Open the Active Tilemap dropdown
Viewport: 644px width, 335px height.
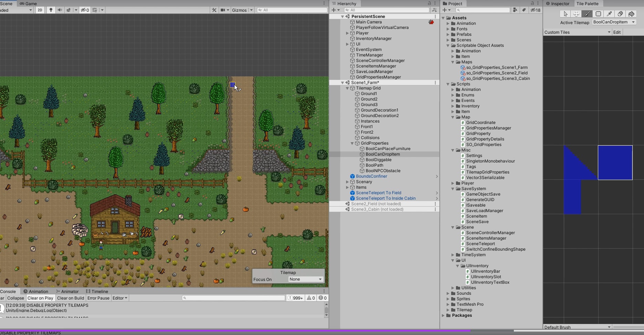click(614, 22)
